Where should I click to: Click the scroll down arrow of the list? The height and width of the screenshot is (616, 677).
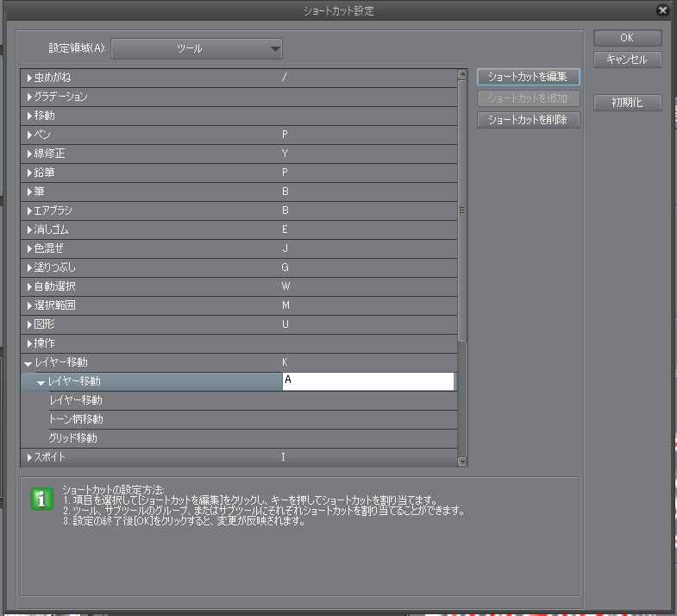click(x=462, y=462)
